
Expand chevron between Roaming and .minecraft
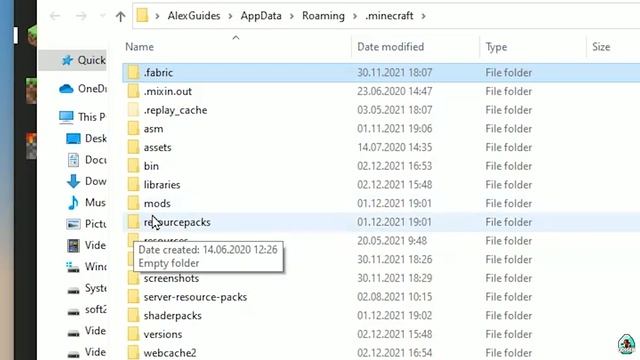pos(355,16)
